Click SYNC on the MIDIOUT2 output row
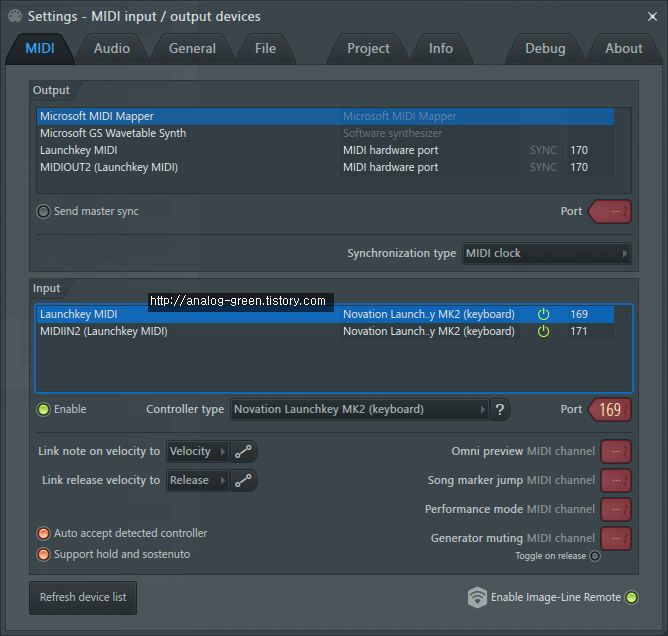This screenshot has height=636, width=668. click(543, 167)
